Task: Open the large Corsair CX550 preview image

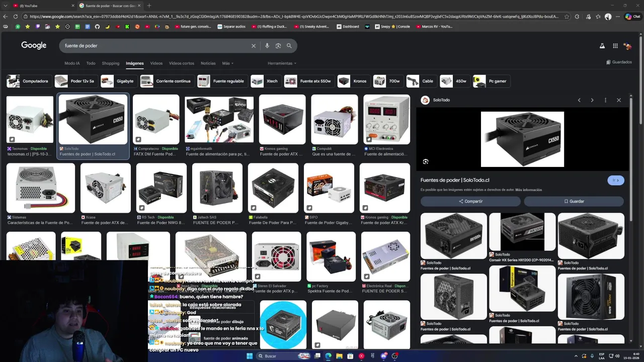Action: (x=522, y=139)
